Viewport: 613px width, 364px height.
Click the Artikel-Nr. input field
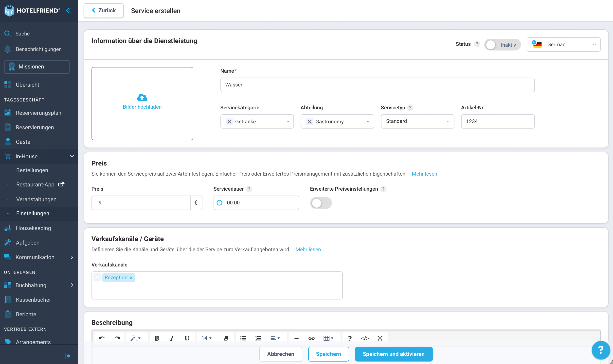(x=498, y=121)
